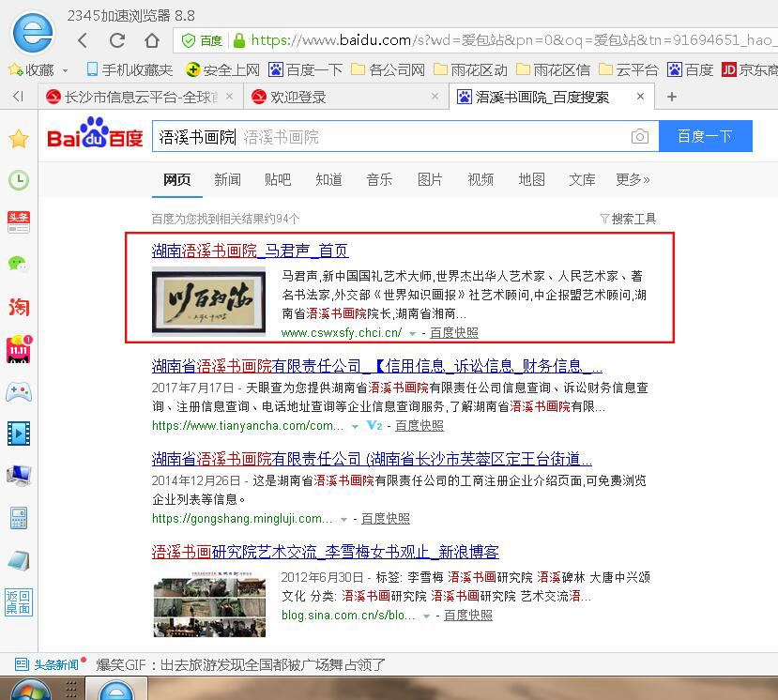Viewport: 778px width, 700px height.
Task: Select the 音乐 search tab
Action: 379,179
